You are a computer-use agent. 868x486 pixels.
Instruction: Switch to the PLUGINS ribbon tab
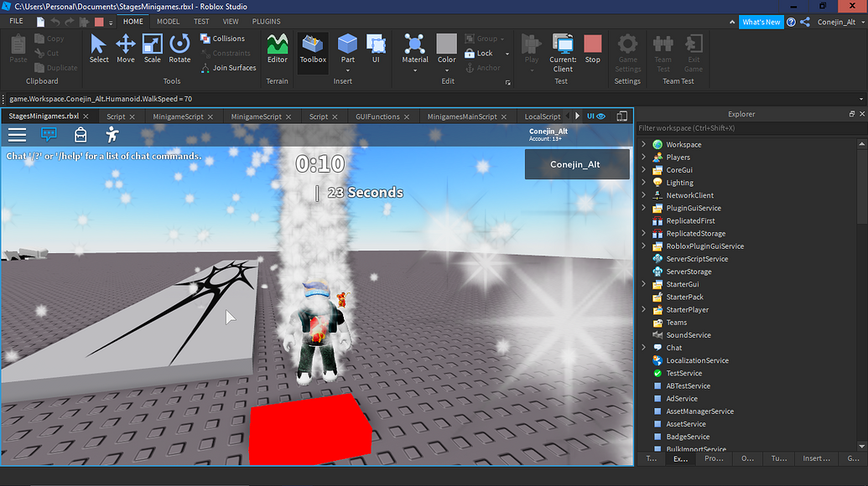click(266, 22)
